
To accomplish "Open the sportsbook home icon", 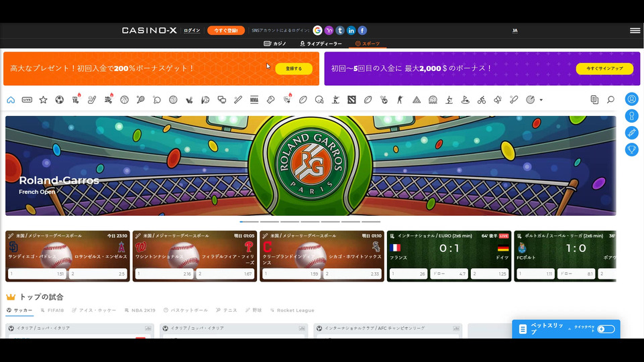I will (x=11, y=100).
